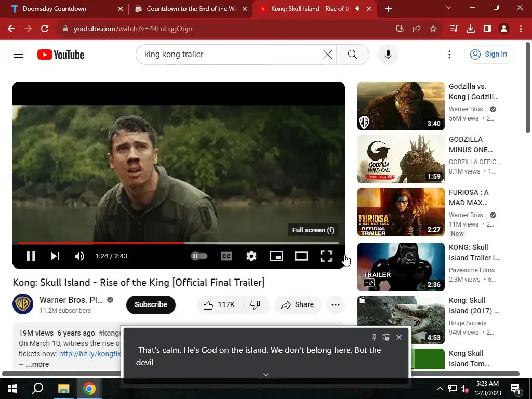Open FURIOSA official trailer thumbnail
The image size is (532, 399).
tap(401, 212)
